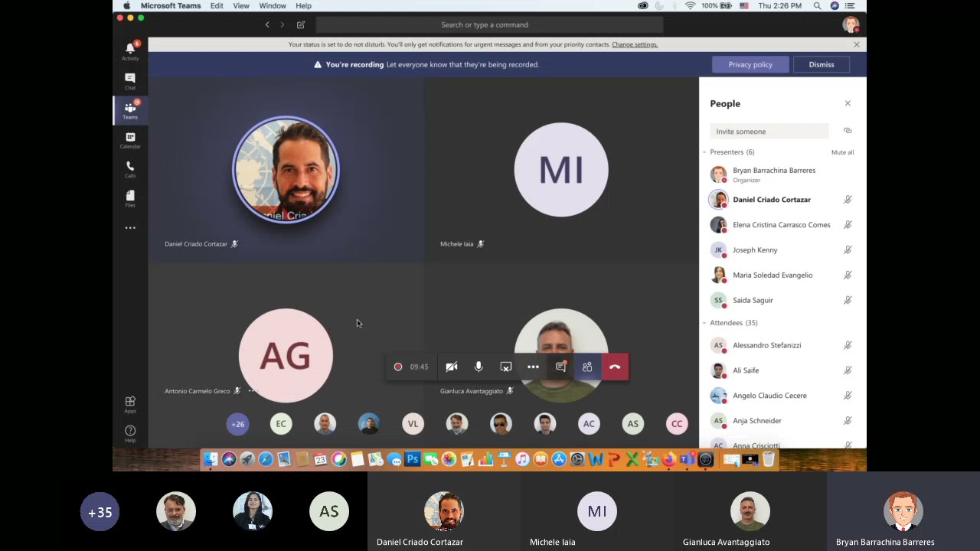Open the Edit menu
The image size is (980, 551).
217,6
